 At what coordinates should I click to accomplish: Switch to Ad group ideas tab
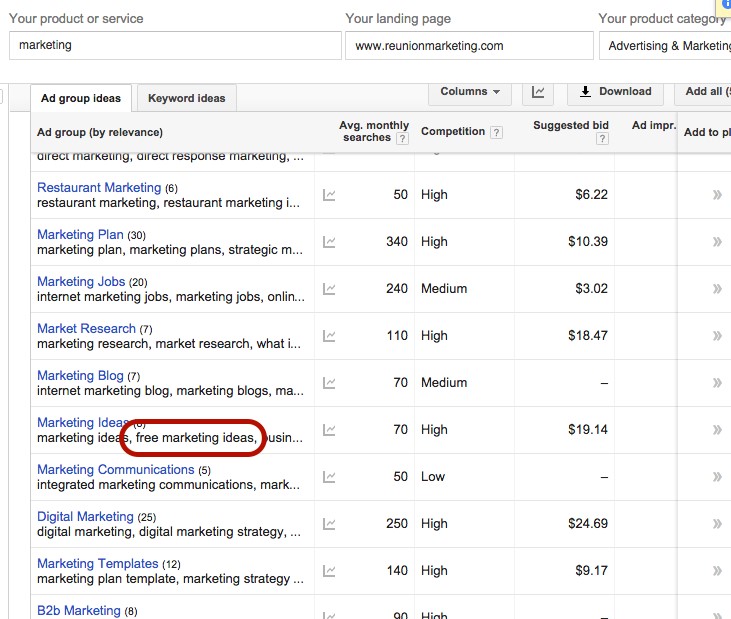coord(81,98)
